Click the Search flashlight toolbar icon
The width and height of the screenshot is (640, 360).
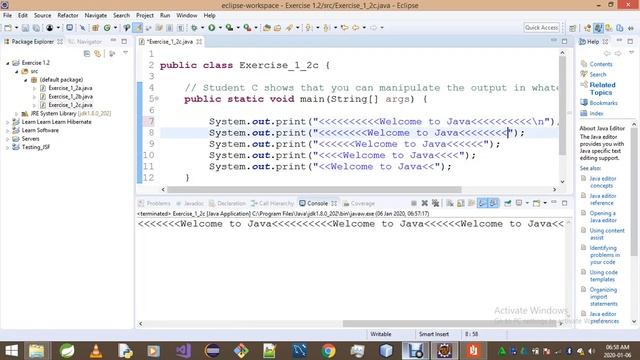[x=289, y=28]
